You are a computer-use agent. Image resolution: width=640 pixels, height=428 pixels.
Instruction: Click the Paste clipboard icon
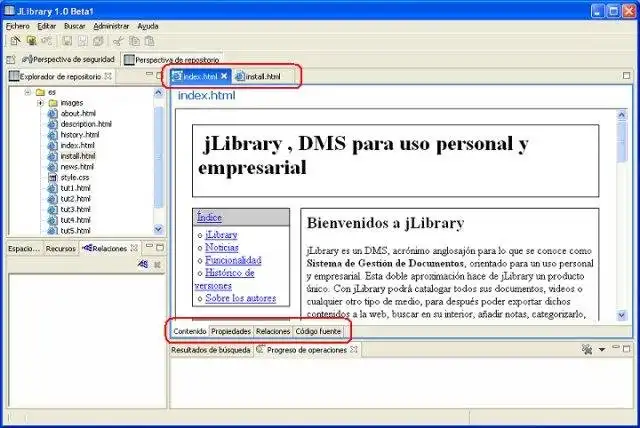(x=150, y=41)
